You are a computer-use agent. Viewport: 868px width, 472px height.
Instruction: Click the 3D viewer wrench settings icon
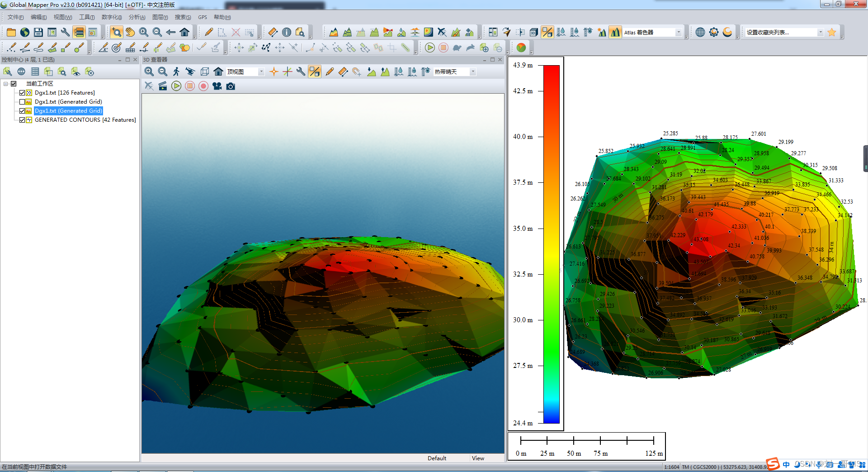(x=301, y=72)
